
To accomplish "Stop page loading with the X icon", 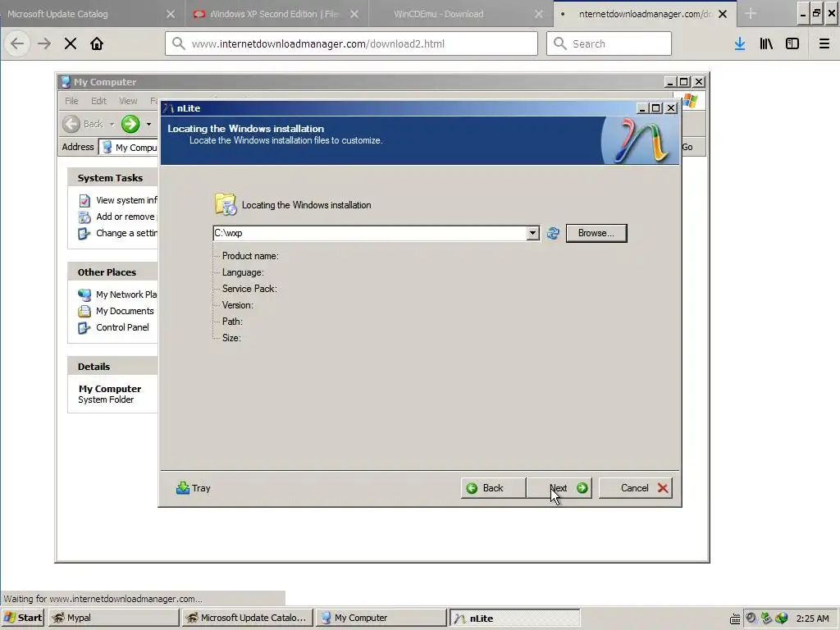I will coord(71,43).
